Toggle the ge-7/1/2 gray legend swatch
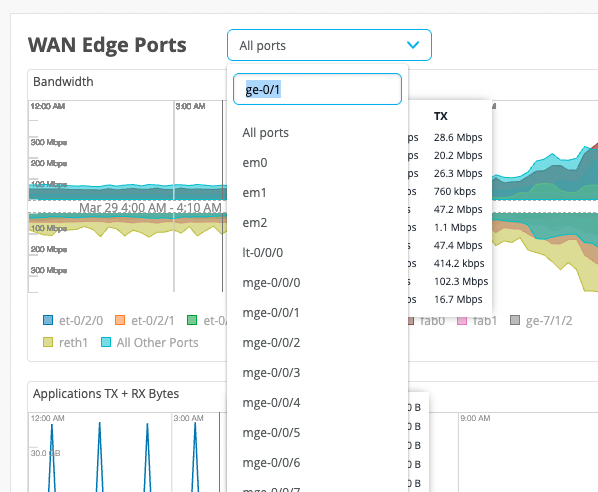 click(x=515, y=320)
